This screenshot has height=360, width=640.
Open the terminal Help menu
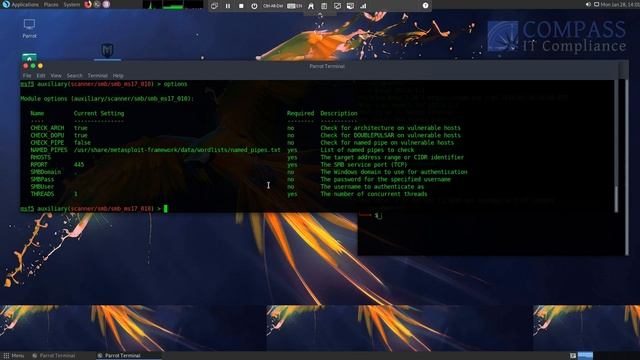pos(118,76)
